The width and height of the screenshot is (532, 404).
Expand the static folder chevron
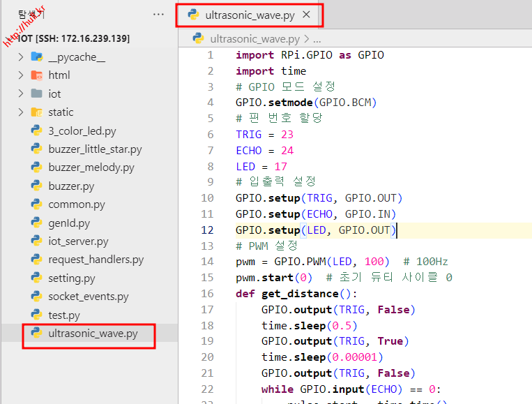tap(21, 112)
